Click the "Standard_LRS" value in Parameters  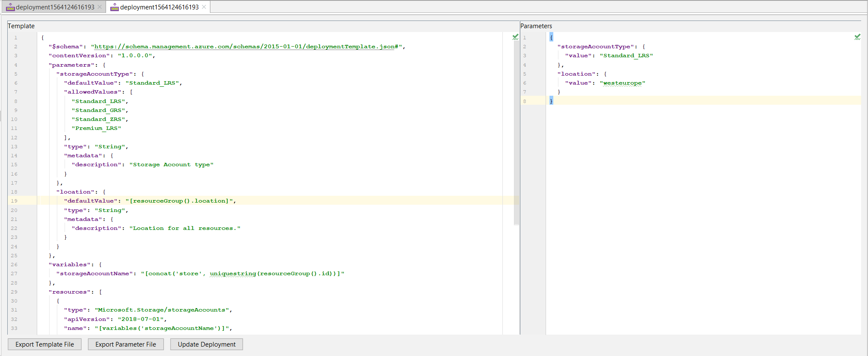[x=626, y=56]
